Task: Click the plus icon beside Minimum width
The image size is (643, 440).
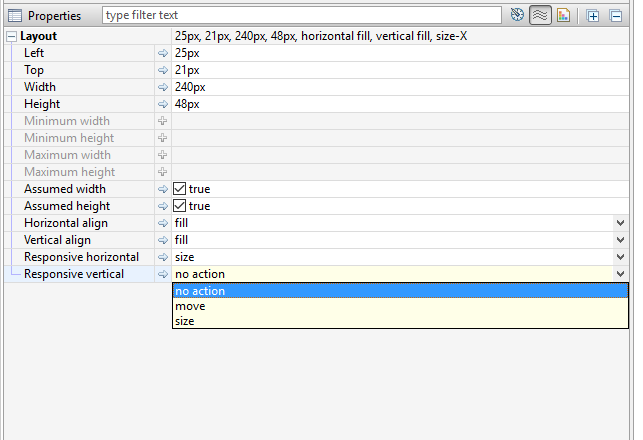Action: [163, 121]
